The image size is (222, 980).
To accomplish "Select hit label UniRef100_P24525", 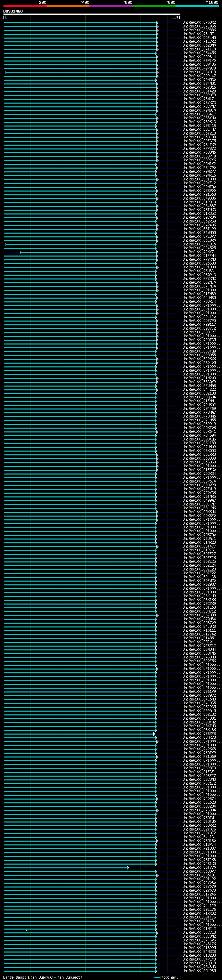I will point(199,248).
